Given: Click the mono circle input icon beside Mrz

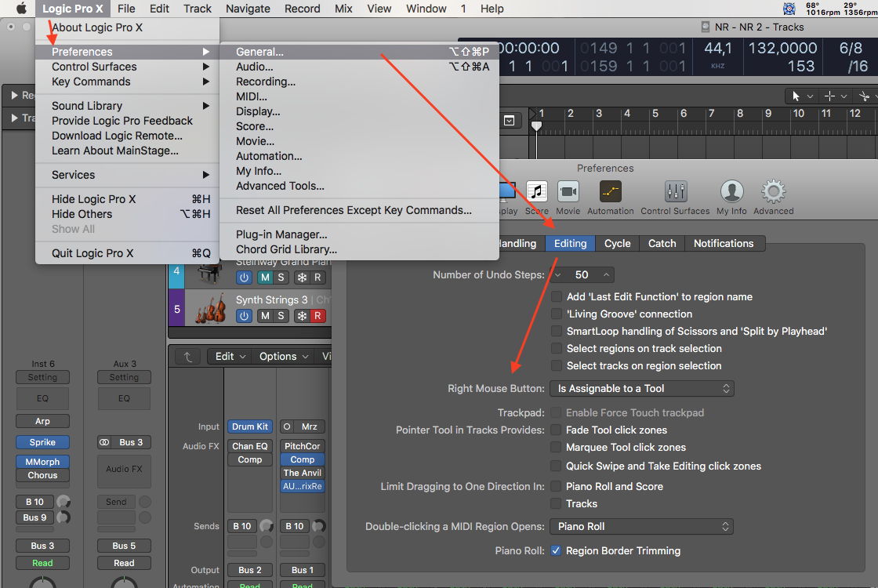Looking at the screenshot, I should tap(287, 426).
